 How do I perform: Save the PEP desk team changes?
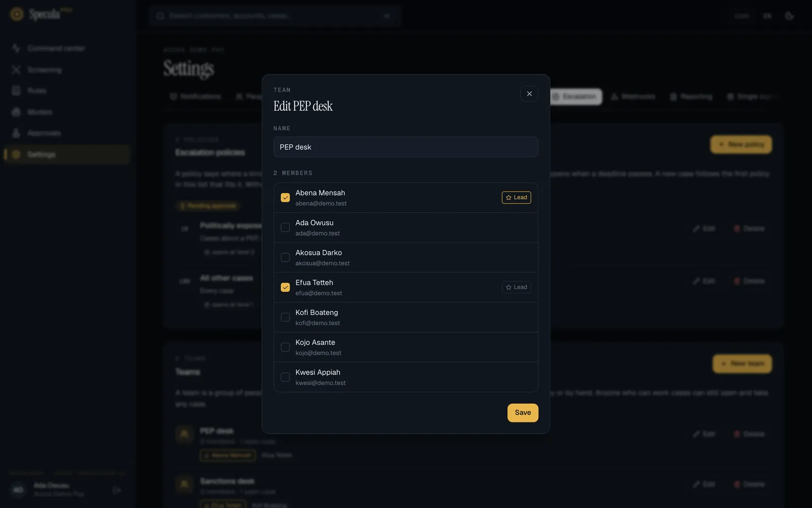click(x=523, y=412)
